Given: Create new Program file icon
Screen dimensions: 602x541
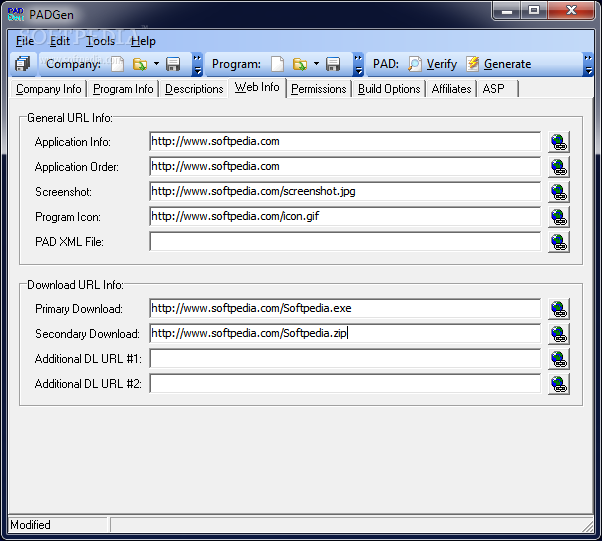Looking at the screenshot, I should click(278, 64).
